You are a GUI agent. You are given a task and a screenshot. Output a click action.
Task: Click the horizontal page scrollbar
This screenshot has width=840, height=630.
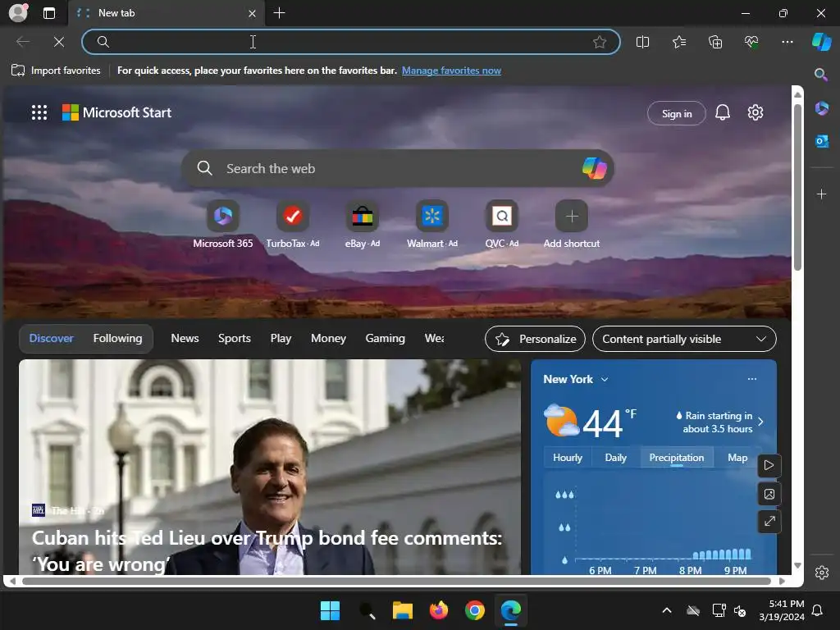pos(396,581)
